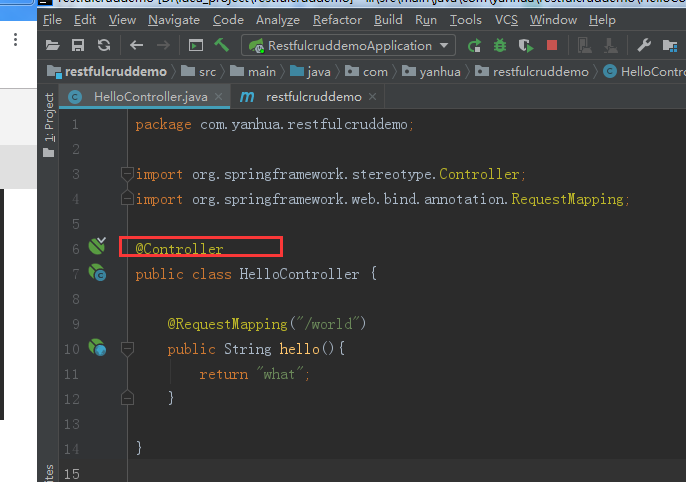Click the Save All floppy icon
This screenshot has height=482, width=686.
coord(78,45)
